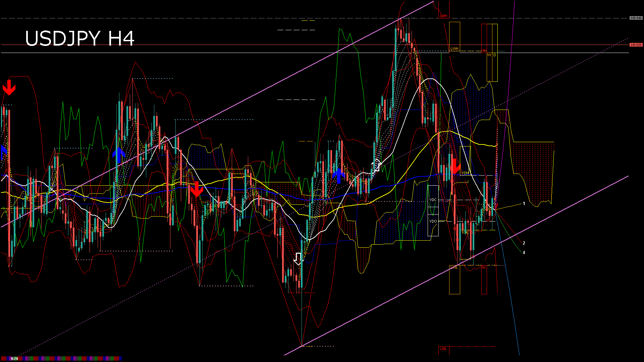This screenshot has width=644, height=362.
Task: Select the LWH weekly high label
Action: tap(454, 49)
